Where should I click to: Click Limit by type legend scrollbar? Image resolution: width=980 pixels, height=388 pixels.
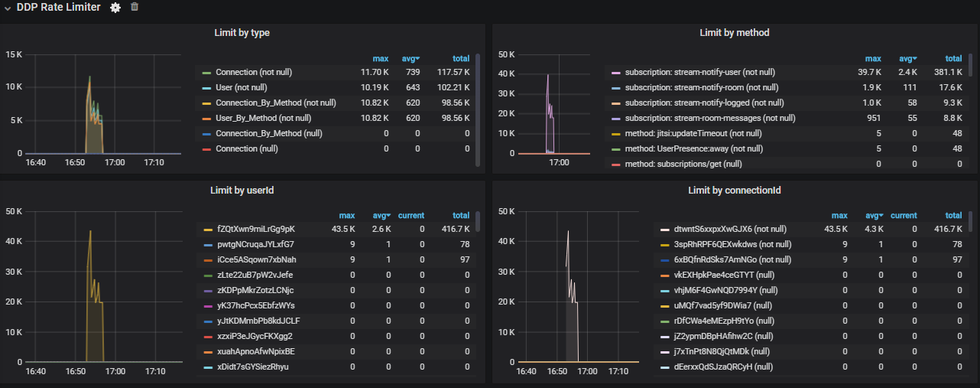478,109
